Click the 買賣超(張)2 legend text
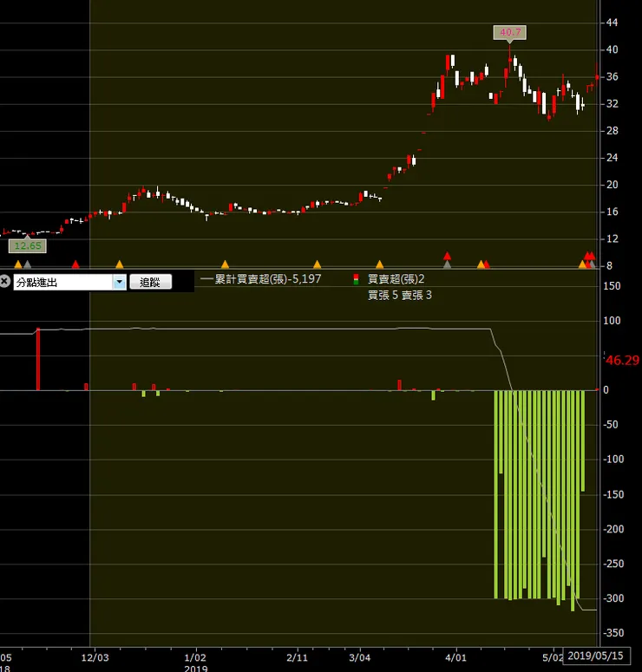The image size is (642, 672). [x=396, y=279]
